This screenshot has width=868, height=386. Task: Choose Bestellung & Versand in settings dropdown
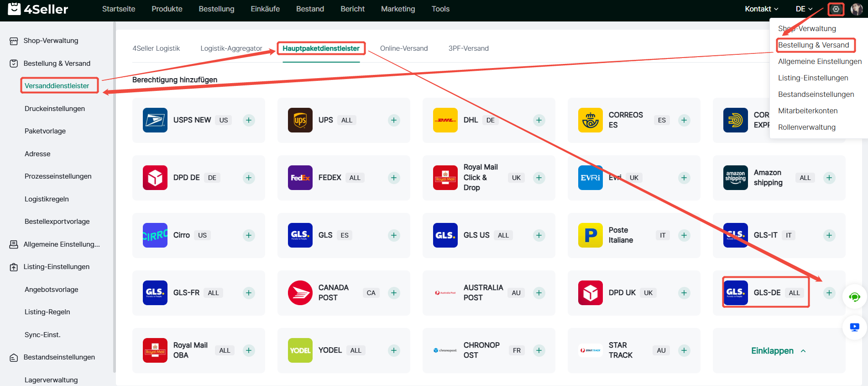pos(814,45)
